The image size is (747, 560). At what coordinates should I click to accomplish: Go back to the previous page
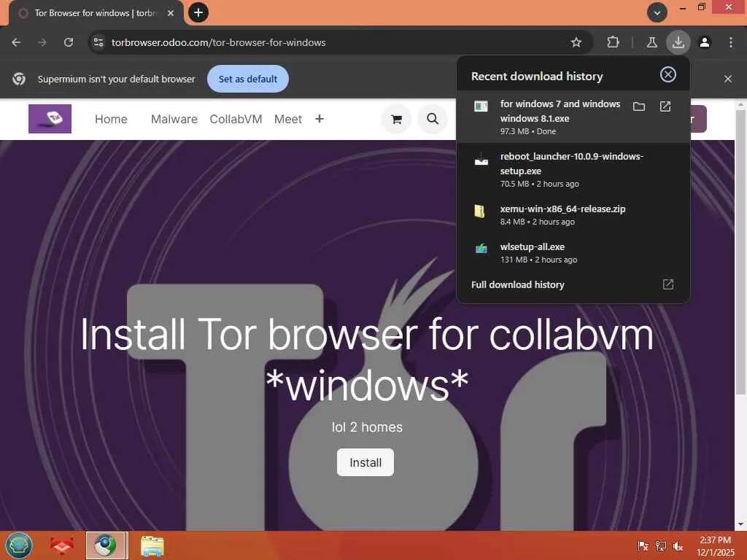[x=16, y=42]
